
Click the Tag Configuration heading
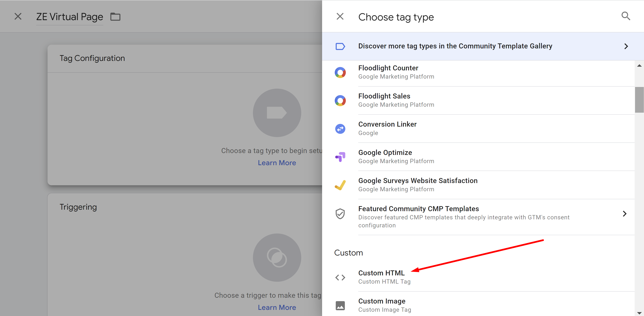92,58
